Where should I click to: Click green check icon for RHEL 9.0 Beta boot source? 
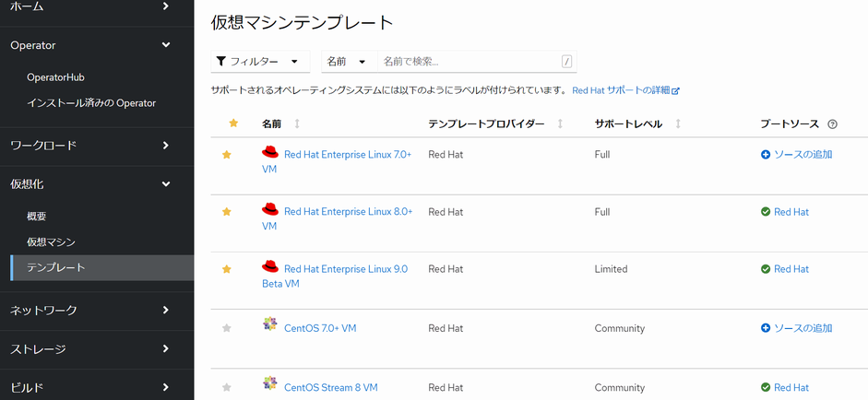[766, 269]
